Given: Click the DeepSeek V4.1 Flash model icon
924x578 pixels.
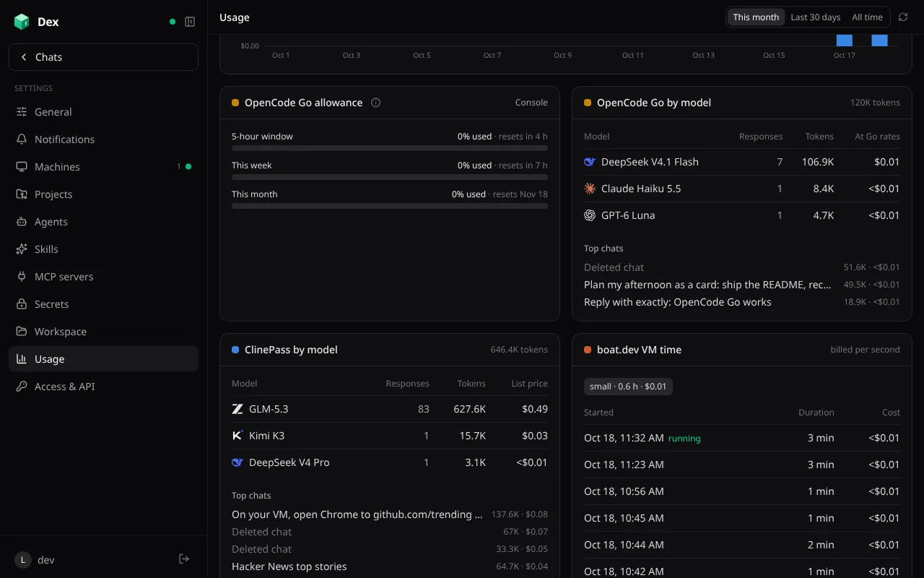Looking at the screenshot, I should point(590,162).
